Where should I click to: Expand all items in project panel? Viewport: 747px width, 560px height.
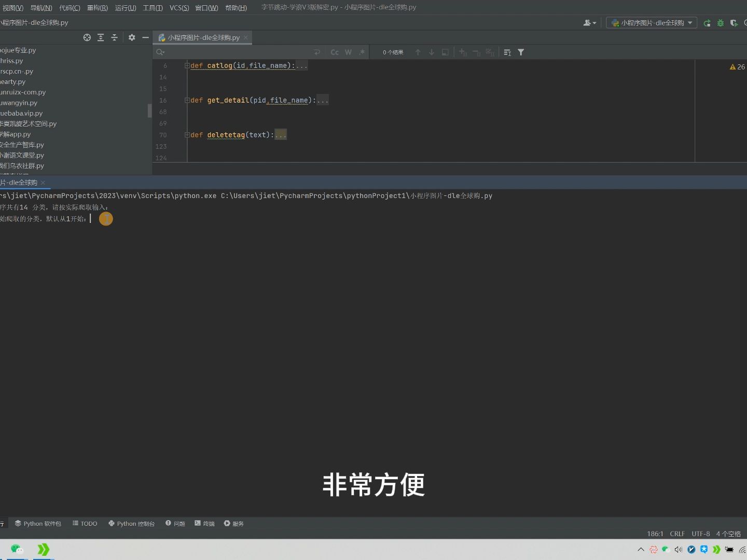(x=101, y=37)
